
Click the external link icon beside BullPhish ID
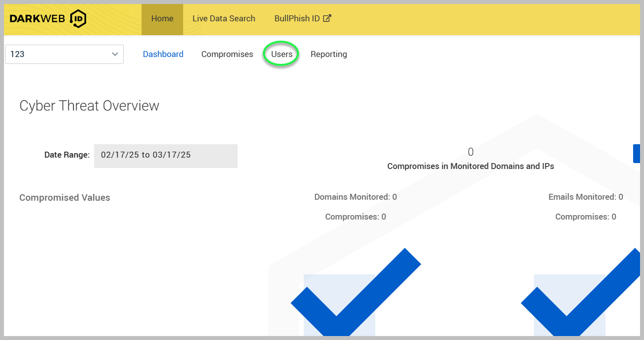click(x=327, y=18)
